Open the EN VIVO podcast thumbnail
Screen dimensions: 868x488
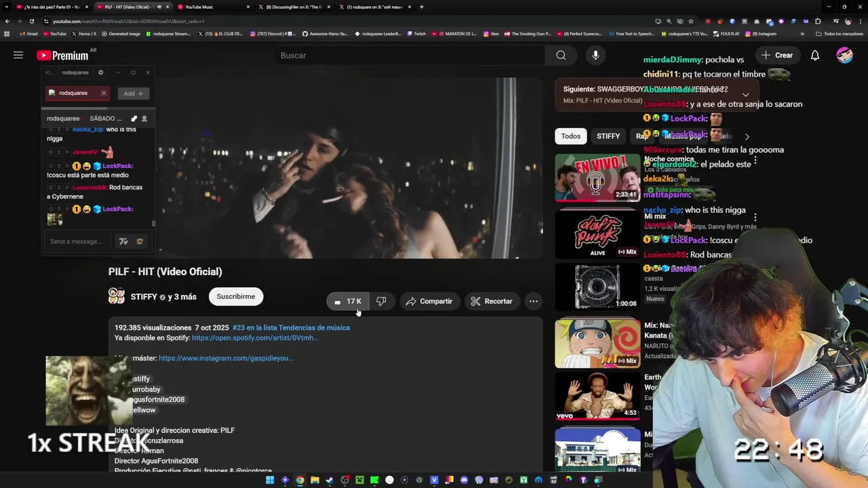pos(597,178)
